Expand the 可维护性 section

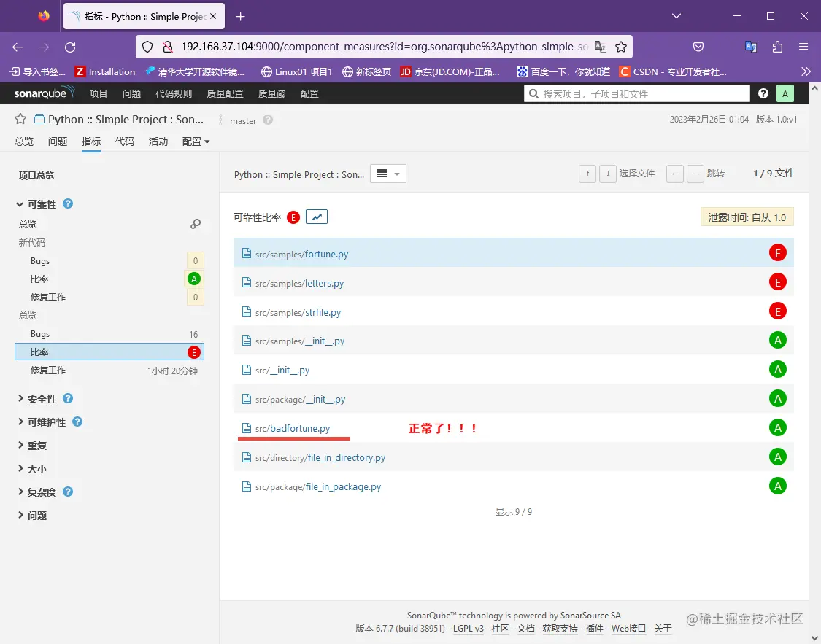click(x=41, y=422)
